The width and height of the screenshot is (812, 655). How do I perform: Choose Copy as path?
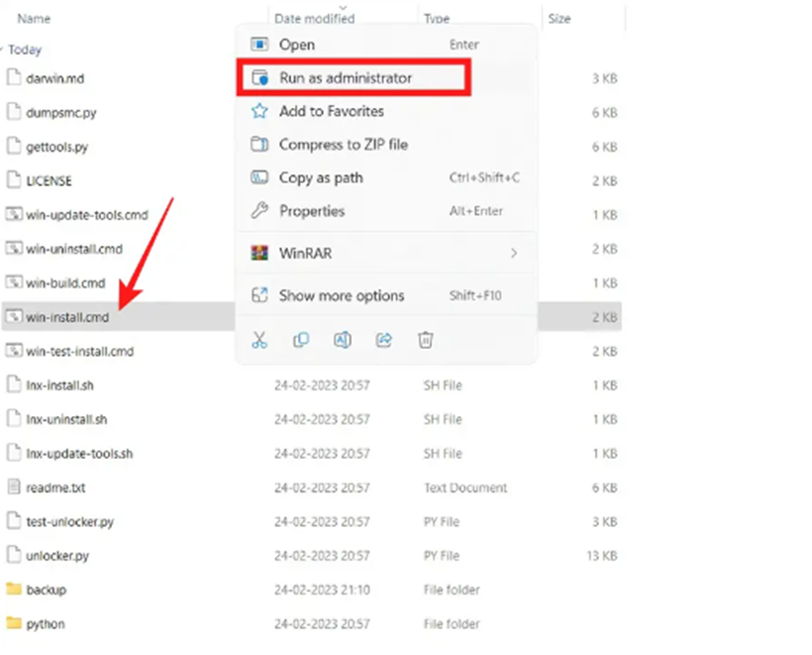pyautogui.click(x=386, y=177)
